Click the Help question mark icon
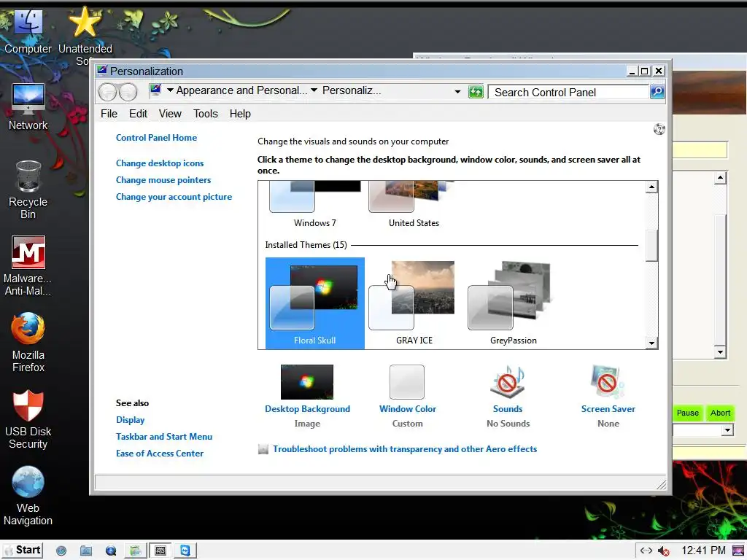The image size is (747, 560). (x=659, y=129)
